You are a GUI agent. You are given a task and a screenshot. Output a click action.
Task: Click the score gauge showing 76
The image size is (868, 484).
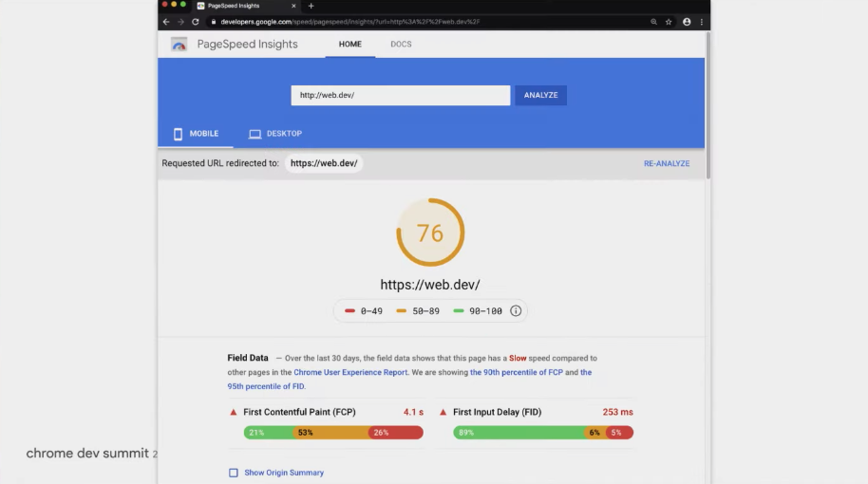pyautogui.click(x=430, y=233)
